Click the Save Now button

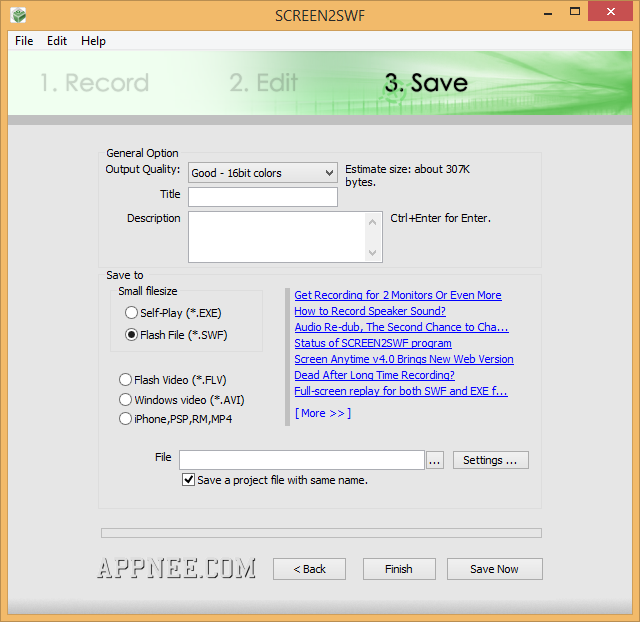(495, 569)
